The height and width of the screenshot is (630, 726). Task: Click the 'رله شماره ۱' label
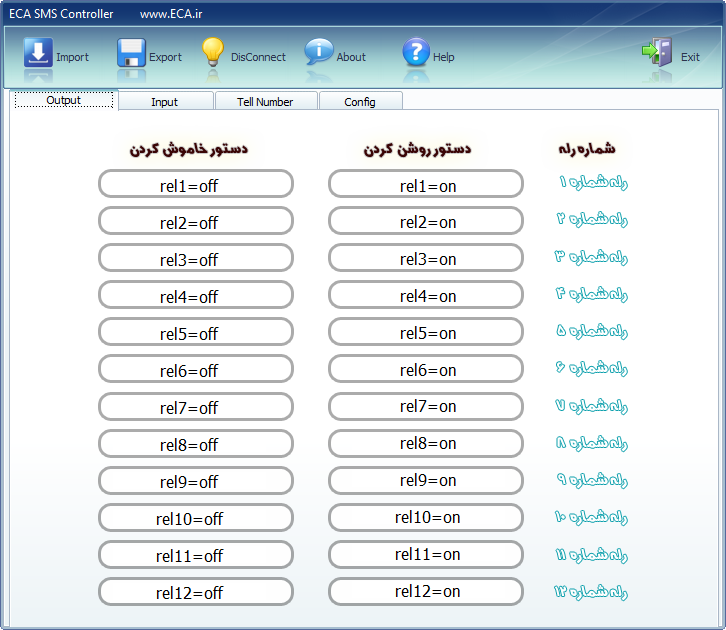(x=593, y=182)
